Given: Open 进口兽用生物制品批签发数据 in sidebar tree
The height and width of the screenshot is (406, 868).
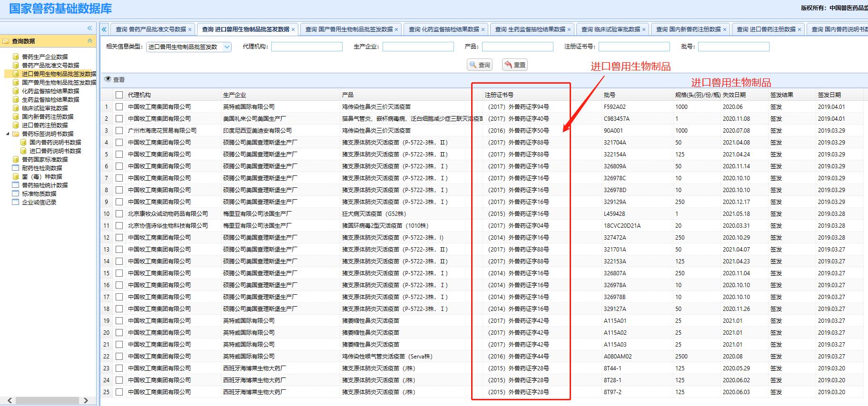Looking at the screenshot, I should tap(59, 74).
